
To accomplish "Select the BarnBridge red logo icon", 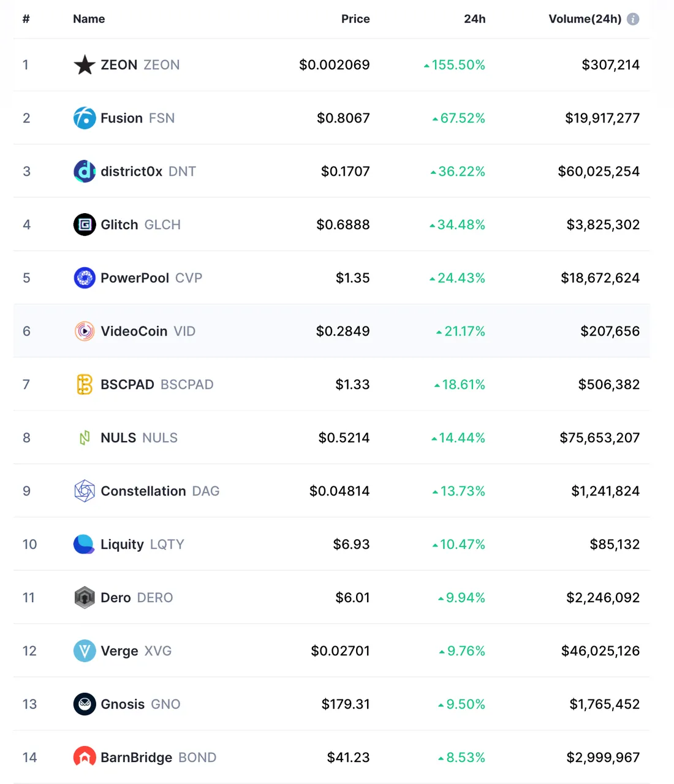I will (85, 758).
